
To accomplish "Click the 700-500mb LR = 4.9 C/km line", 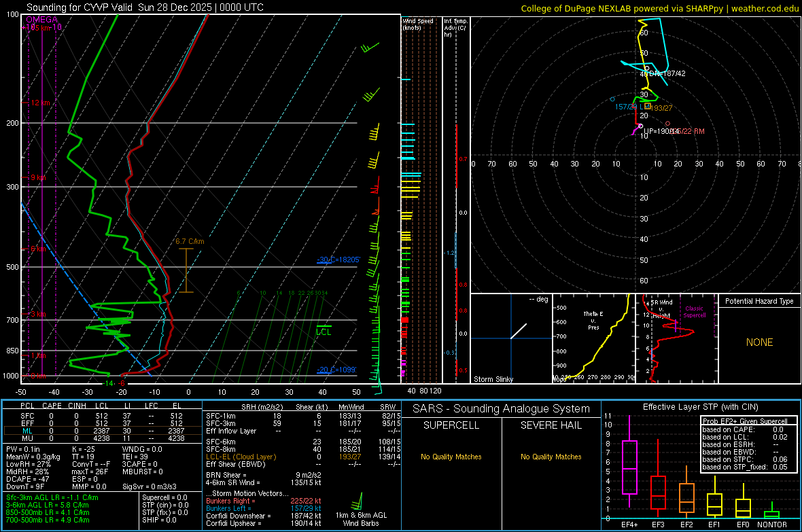I will (48, 520).
